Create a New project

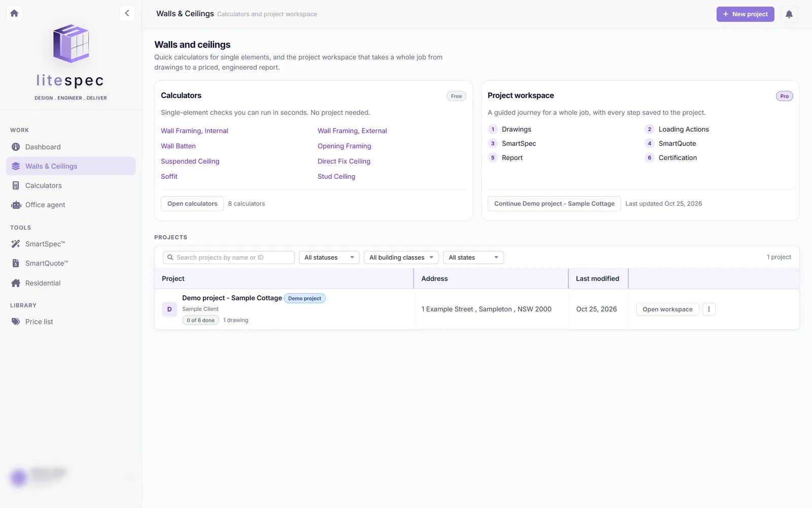(745, 14)
